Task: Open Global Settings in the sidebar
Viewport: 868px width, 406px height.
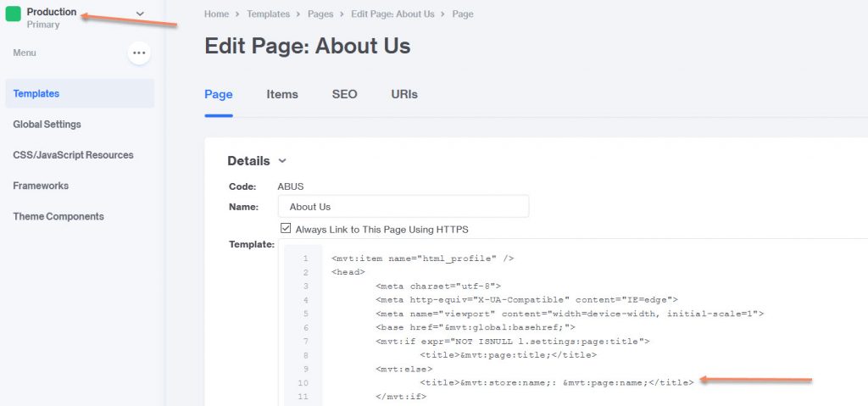Action: click(47, 124)
